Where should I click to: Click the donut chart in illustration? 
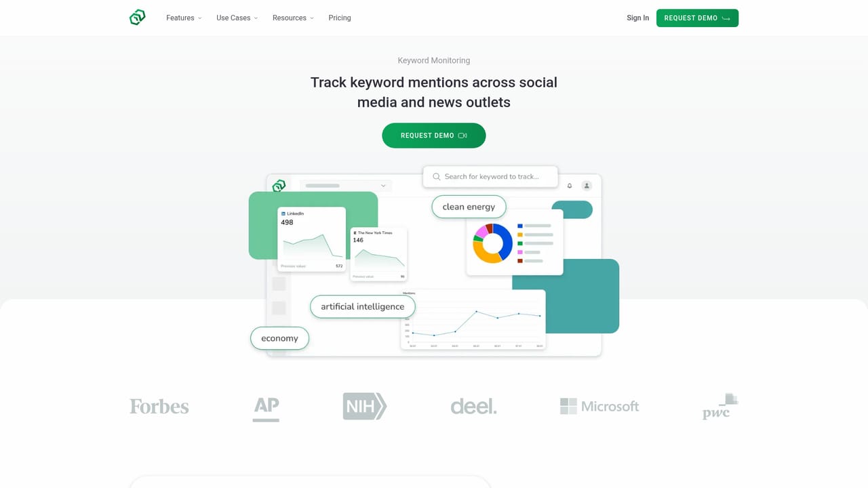[493, 243]
